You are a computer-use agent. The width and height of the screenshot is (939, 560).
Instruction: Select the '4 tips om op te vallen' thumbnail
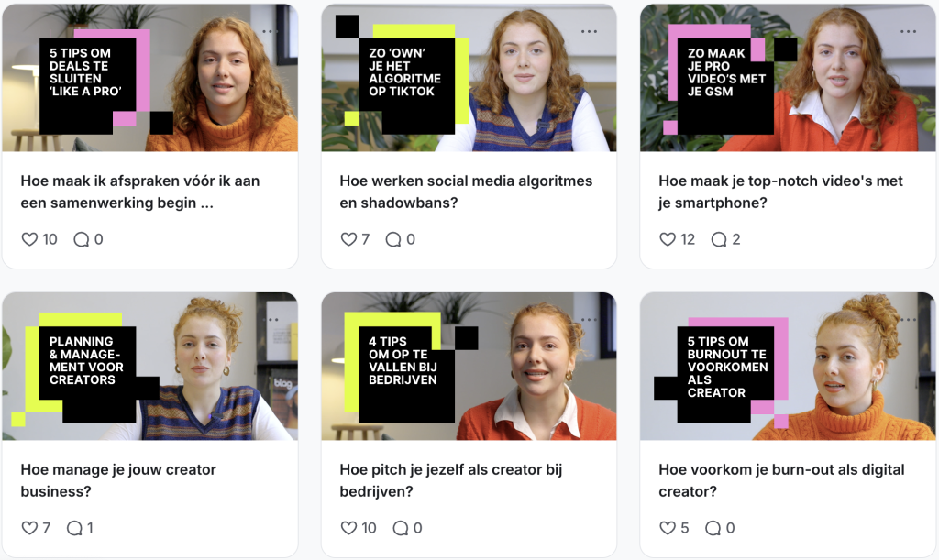coord(469,367)
